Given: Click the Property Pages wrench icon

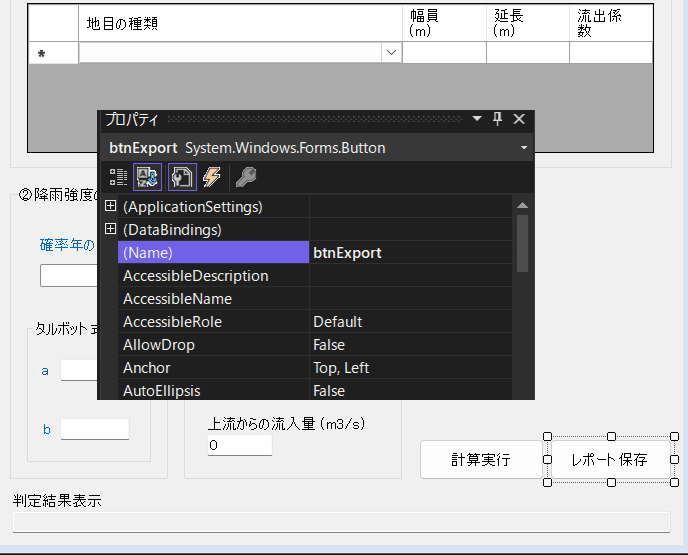Looking at the screenshot, I should pyautogui.click(x=245, y=177).
